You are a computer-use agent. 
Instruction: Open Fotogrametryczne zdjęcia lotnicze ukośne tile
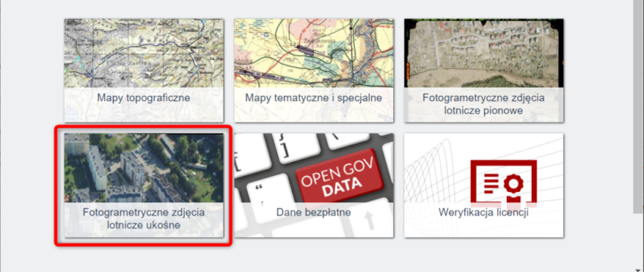point(144,185)
